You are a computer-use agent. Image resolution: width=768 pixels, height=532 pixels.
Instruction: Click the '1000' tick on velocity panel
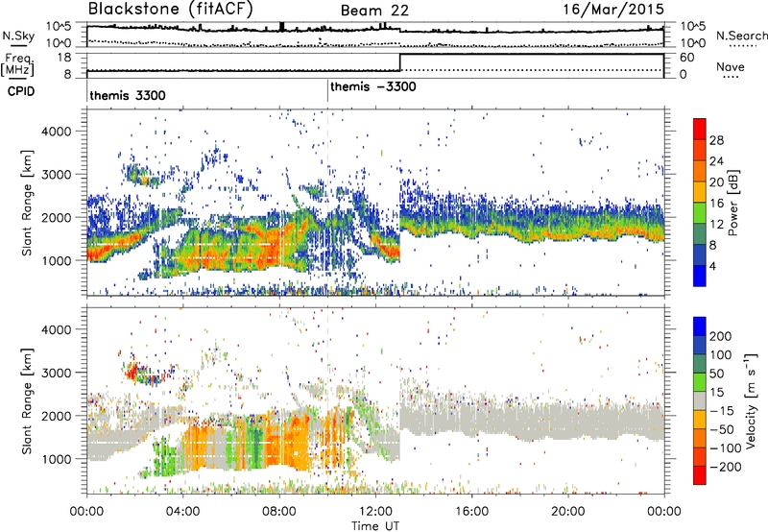(56, 459)
